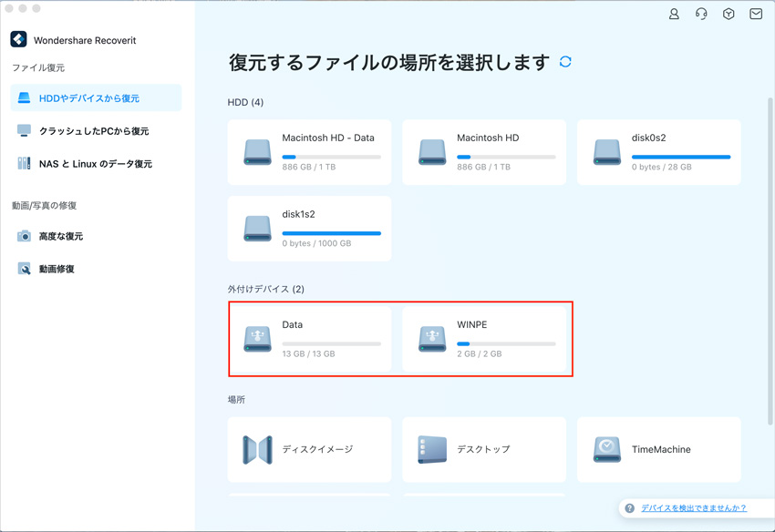
Task: Select HDDやデバイスから復元 in sidebar
Action: tap(96, 97)
